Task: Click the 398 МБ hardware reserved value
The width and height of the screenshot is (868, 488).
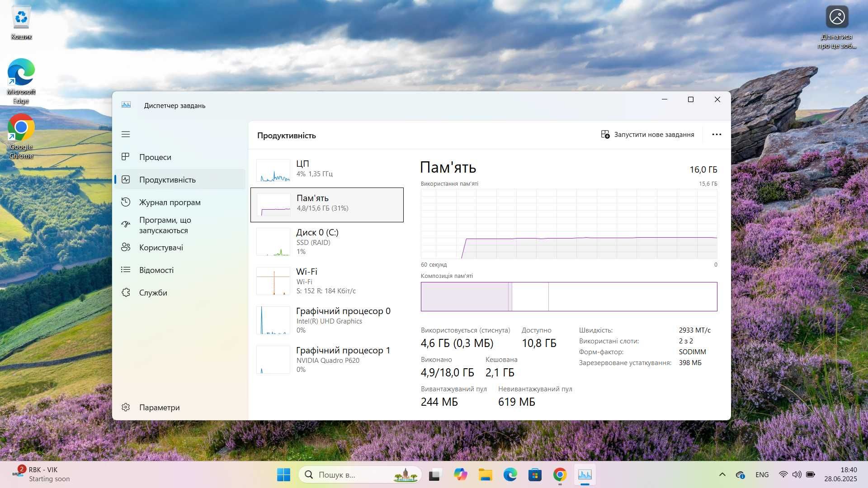Action: 690,363
